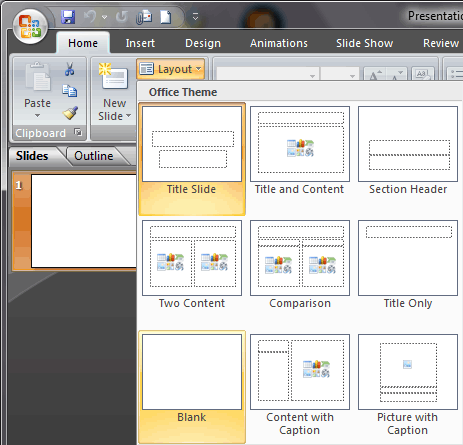The width and height of the screenshot is (463, 445).
Task: Select slide 1 thumbnail in Slides pane
Action: coord(83,221)
